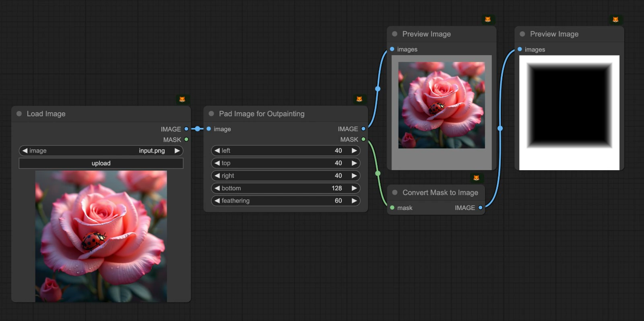Click the Convert Mask to Image output socket

tap(480, 208)
